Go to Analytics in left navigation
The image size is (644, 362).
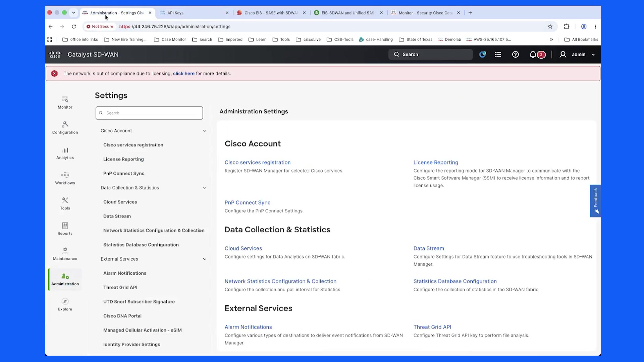click(65, 153)
